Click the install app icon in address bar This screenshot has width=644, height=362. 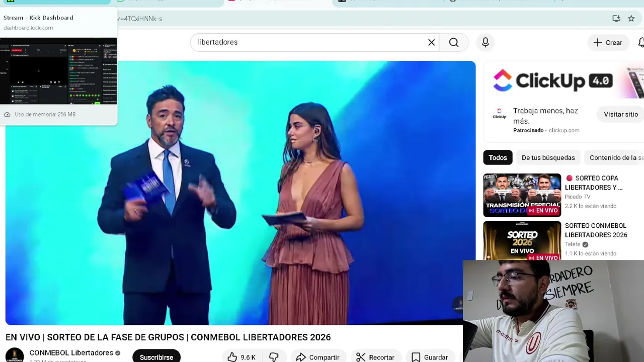[x=616, y=19]
